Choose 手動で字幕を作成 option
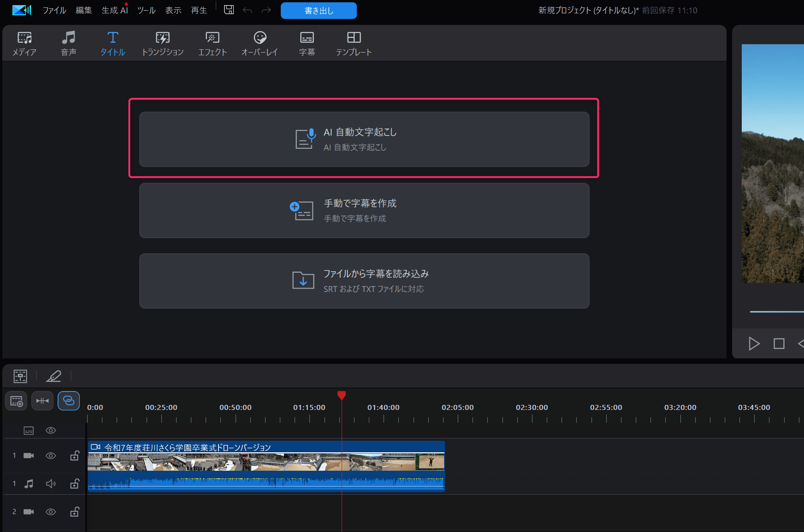This screenshot has height=532, width=804. click(364, 210)
